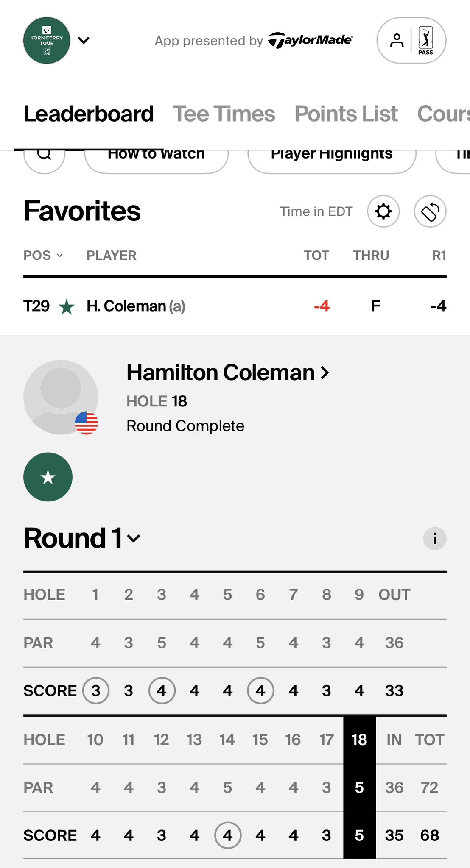
Task: Show the scorecard info icon
Action: [435, 539]
